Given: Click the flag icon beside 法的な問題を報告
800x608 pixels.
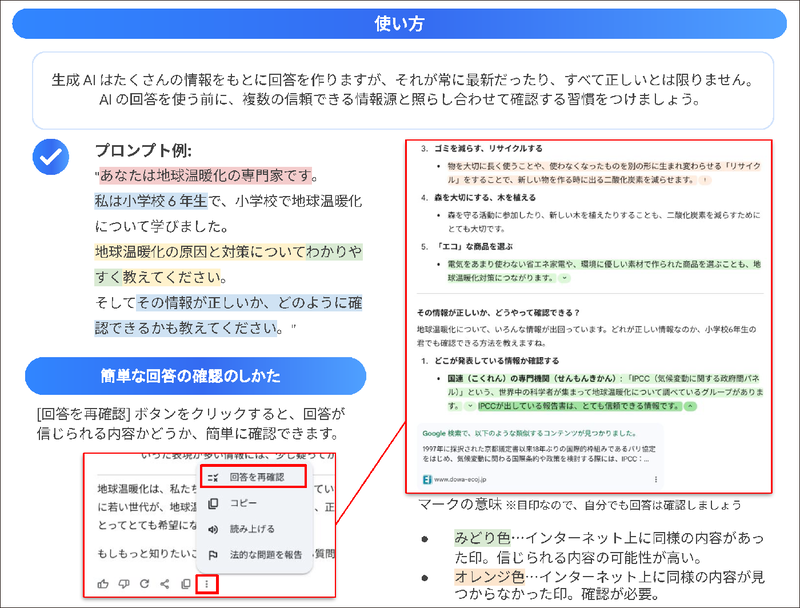Looking at the screenshot, I should click(212, 553).
